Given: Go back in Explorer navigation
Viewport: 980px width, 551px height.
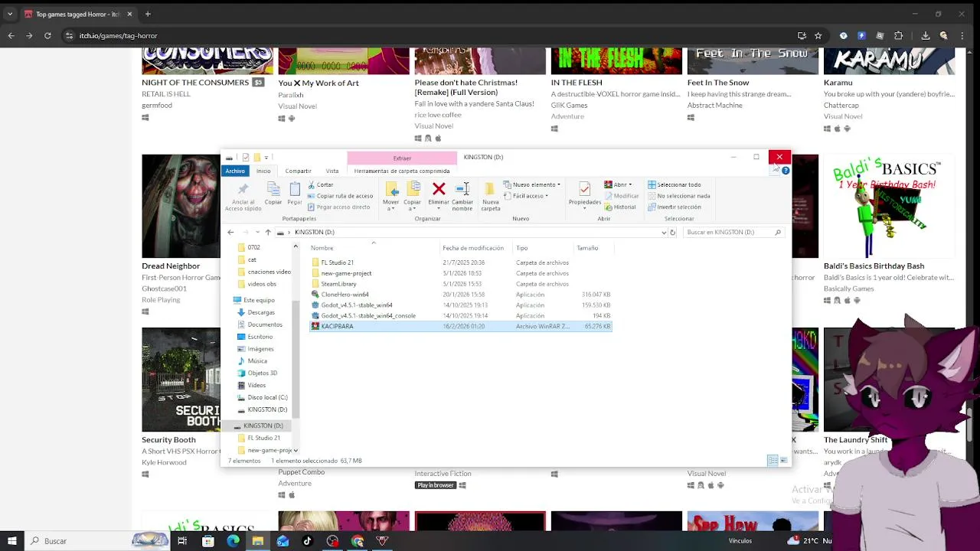Looking at the screenshot, I should point(230,232).
